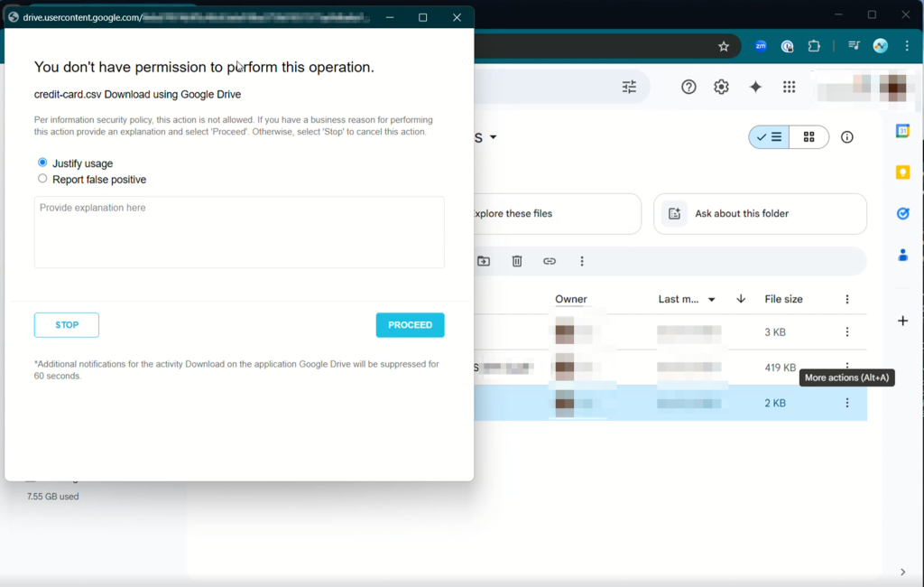
Task: Click Ask about this folder
Action: [760, 213]
